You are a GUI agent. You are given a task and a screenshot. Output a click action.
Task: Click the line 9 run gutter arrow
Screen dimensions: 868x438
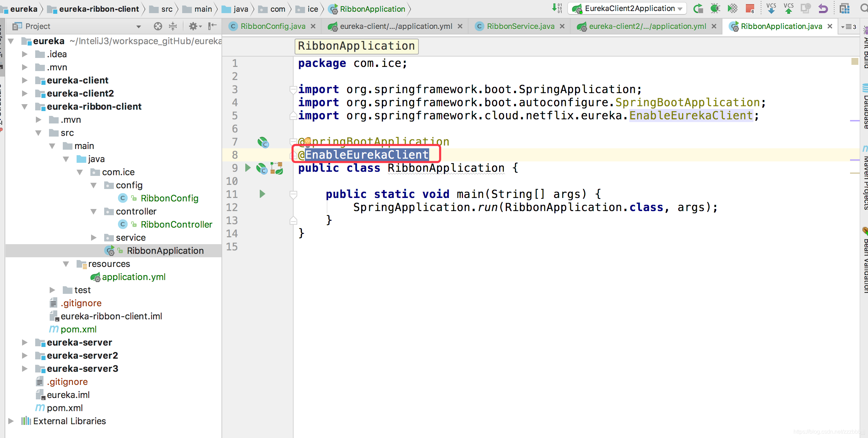click(248, 168)
